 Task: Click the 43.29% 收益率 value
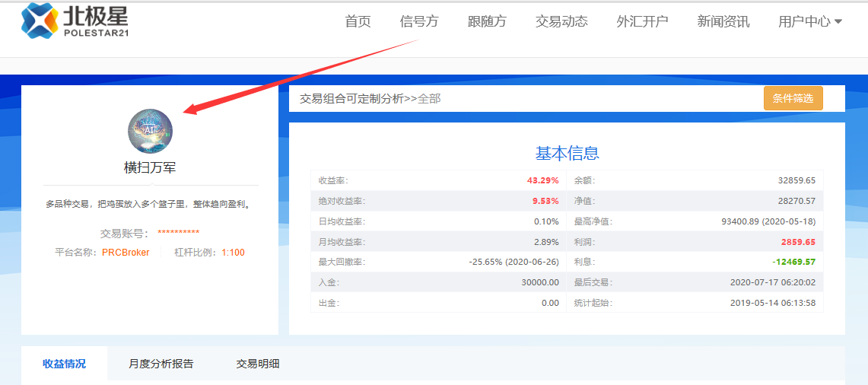click(542, 180)
